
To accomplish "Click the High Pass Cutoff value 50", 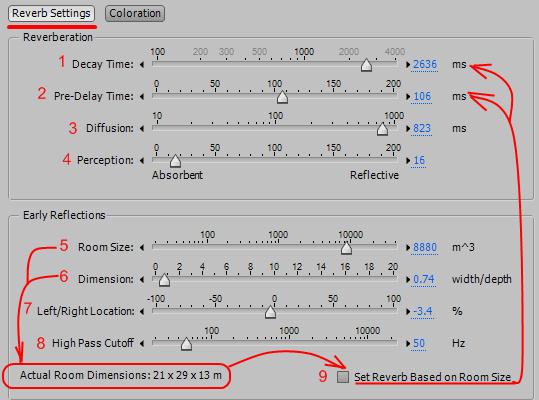I will click(x=419, y=343).
